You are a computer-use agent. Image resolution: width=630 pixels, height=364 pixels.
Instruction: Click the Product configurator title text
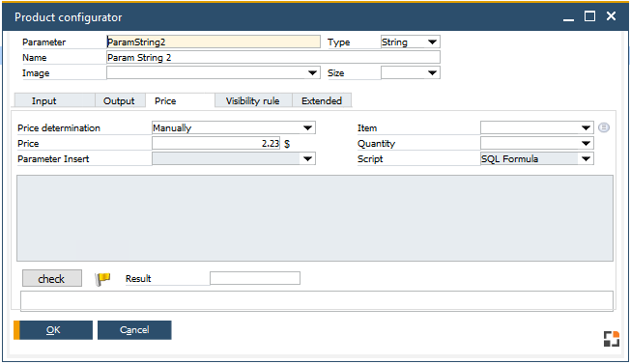69,17
